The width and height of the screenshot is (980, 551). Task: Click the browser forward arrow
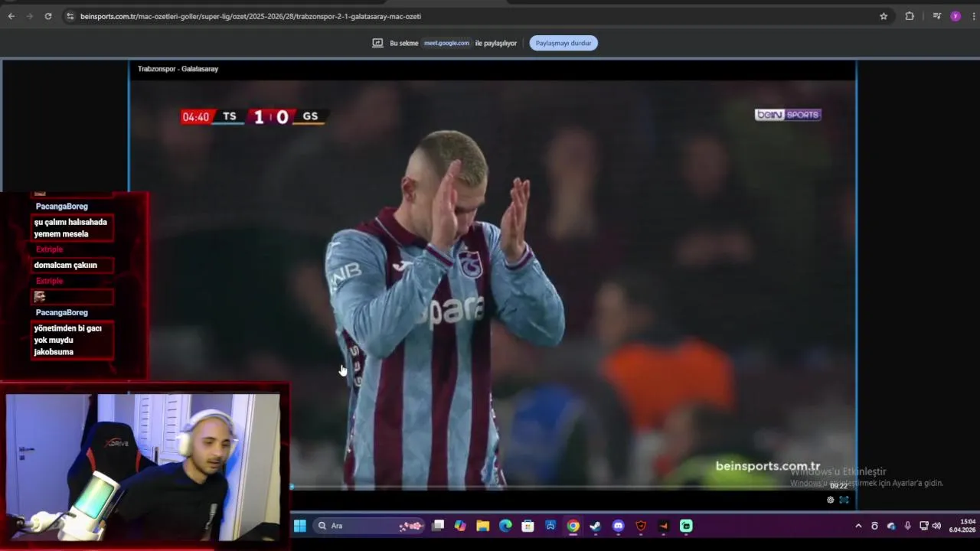30,16
